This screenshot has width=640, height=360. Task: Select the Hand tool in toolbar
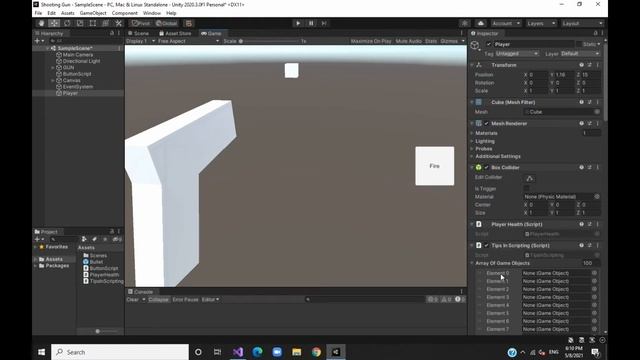41,23
